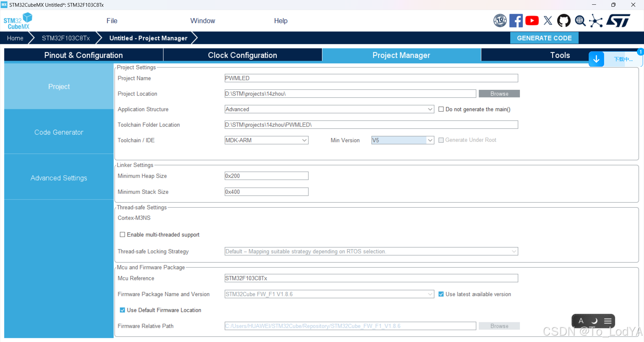Click the input method 'A' icon
Screen dimensions: 644x342
tap(581, 321)
